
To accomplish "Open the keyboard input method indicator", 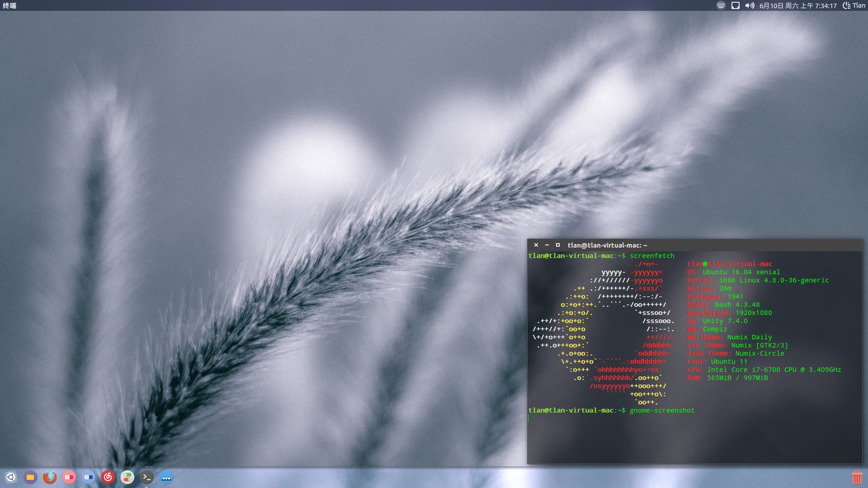I will coord(721,5).
